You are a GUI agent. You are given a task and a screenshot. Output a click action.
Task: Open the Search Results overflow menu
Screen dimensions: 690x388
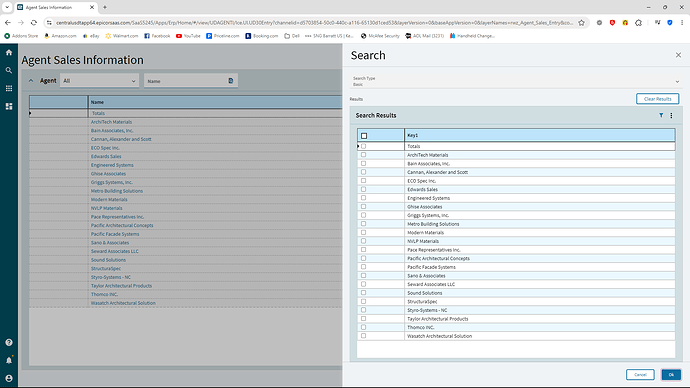coord(671,115)
